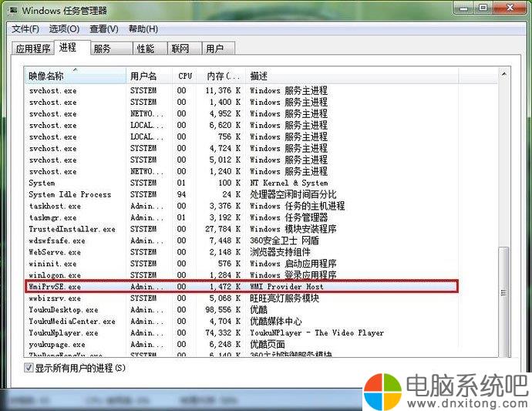The width and height of the screenshot is (532, 411).
Task: Switch to the 应用程序 tab
Action: [x=33, y=49]
